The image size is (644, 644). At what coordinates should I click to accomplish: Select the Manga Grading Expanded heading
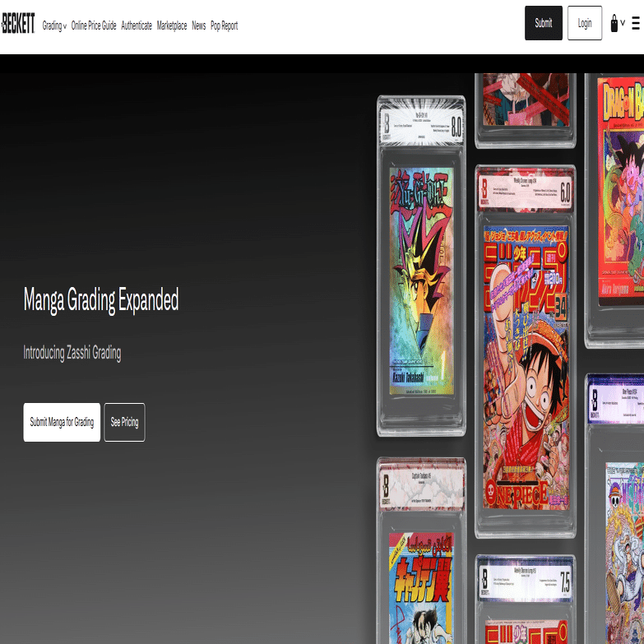101,300
